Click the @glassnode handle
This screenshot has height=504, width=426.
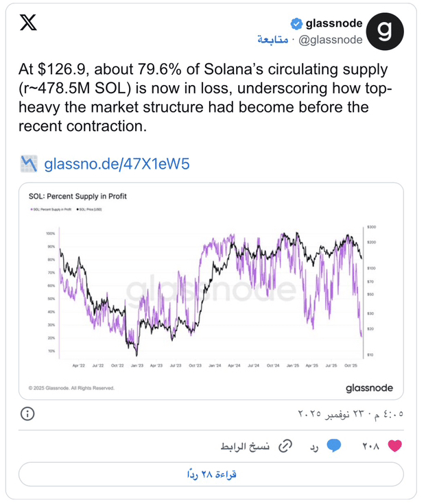332,40
